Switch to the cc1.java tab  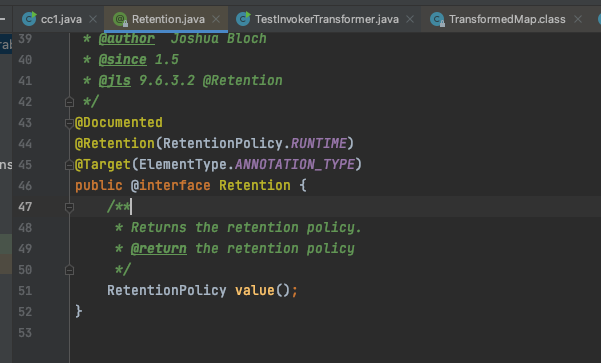pyautogui.click(x=61, y=19)
